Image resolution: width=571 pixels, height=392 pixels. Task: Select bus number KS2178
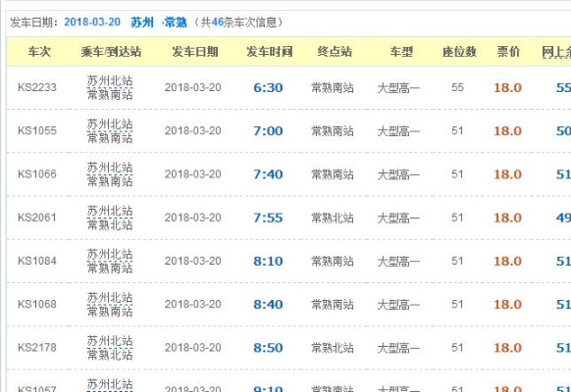pos(37,347)
